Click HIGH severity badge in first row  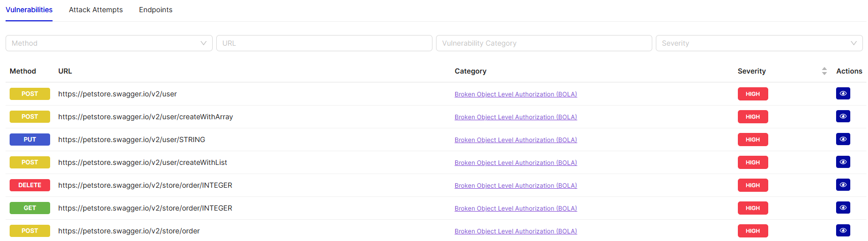pos(753,94)
